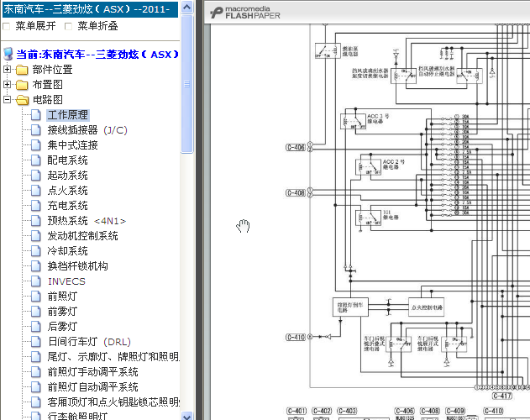Open the 前雾灯 entry
Screen dimensions: 530x420
click(x=62, y=312)
